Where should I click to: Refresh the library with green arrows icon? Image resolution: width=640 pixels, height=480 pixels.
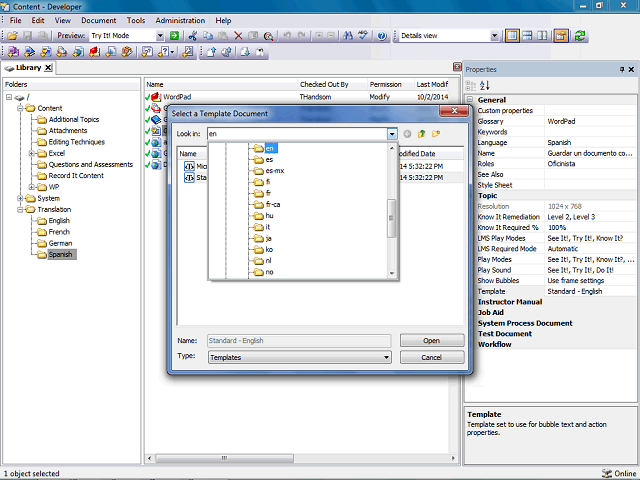(580, 36)
